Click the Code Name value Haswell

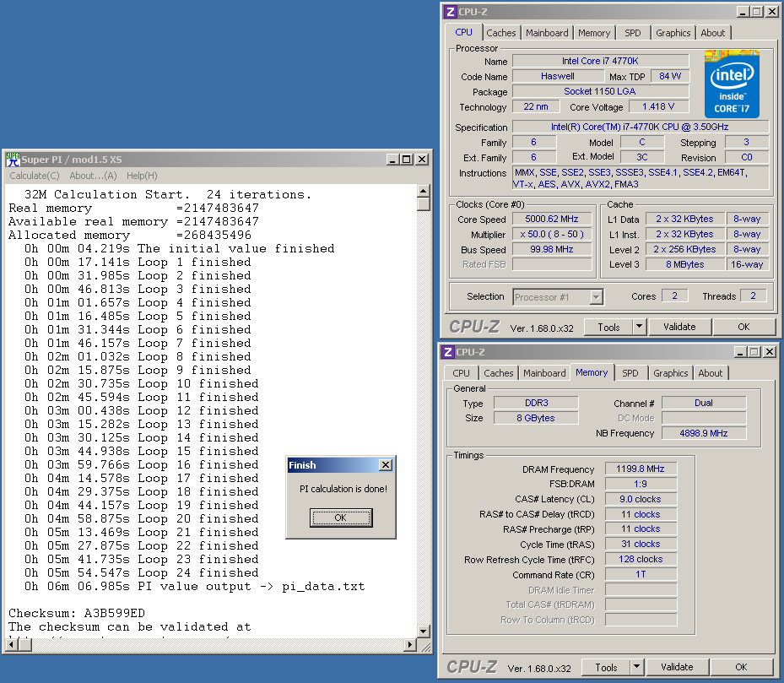pos(558,76)
